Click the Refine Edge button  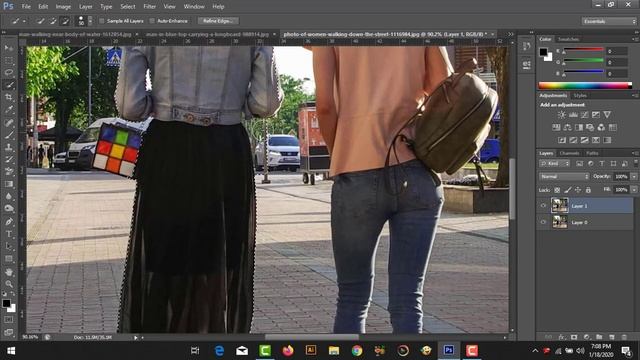[x=218, y=21]
